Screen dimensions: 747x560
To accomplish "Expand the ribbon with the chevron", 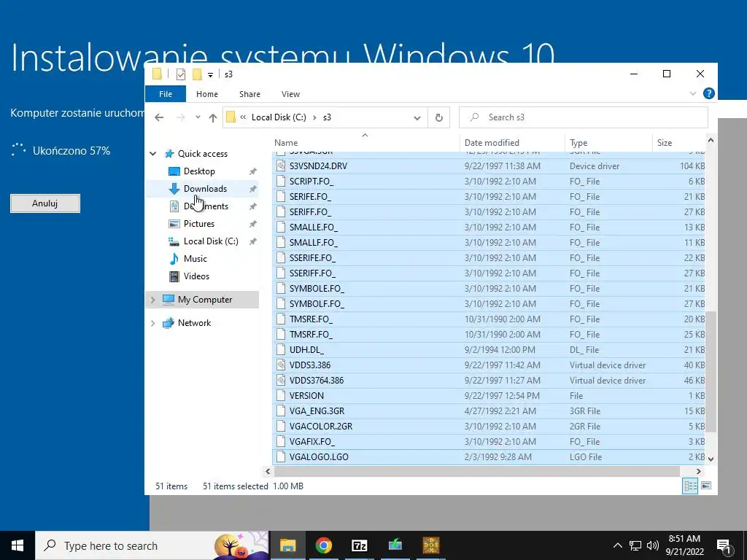I will (x=693, y=93).
